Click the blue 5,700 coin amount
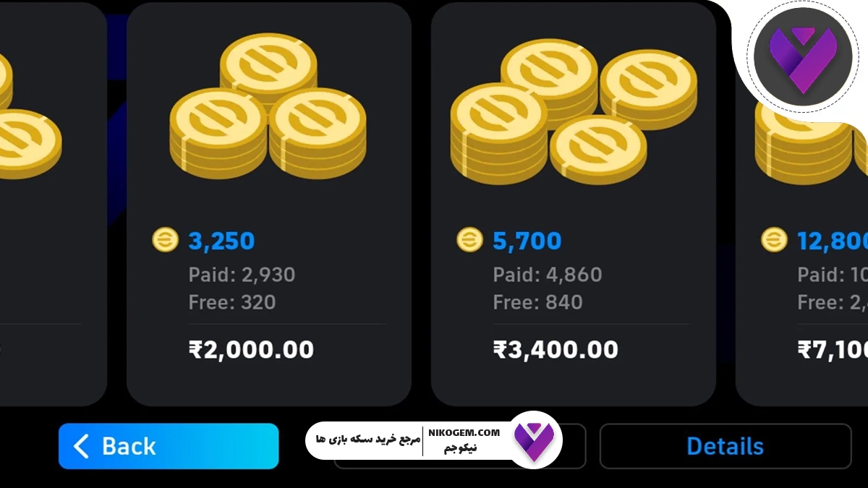The width and height of the screenshot is (868, 488). point(527,241)
